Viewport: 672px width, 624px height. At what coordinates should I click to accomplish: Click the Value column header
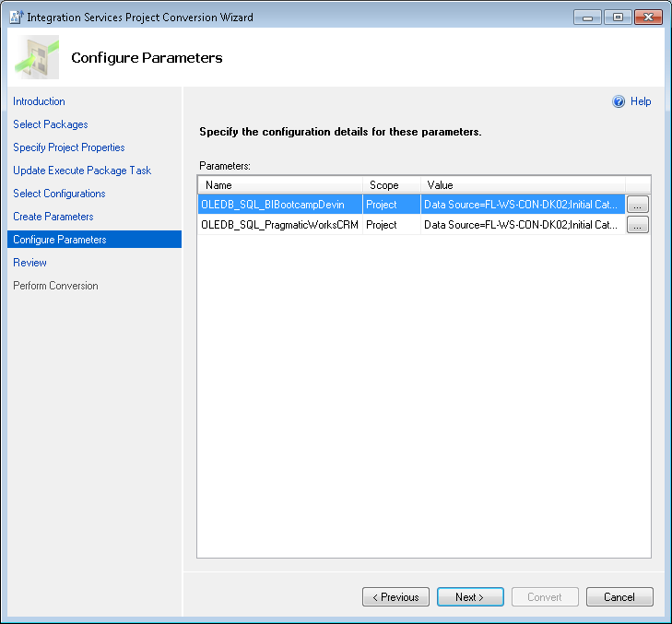click(x=522, y=185)
